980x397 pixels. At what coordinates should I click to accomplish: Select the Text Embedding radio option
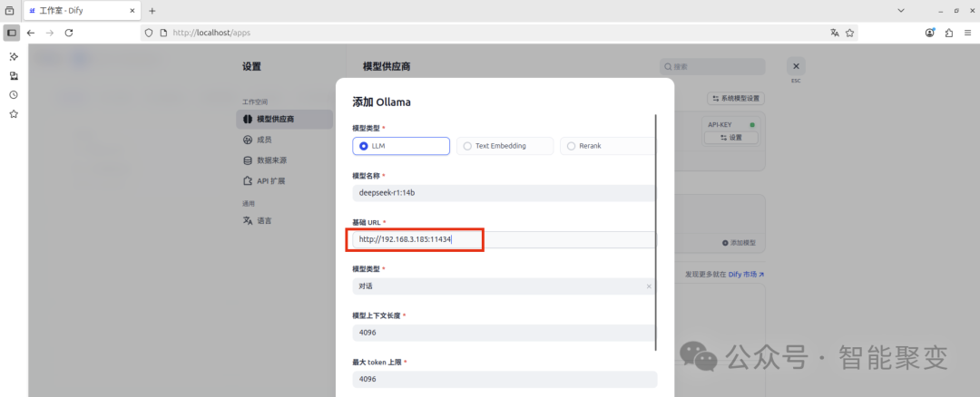[x=505, y=146]
